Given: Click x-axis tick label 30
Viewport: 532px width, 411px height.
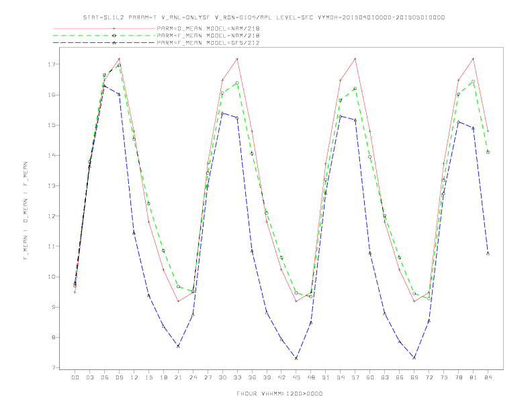Looking at the screenshot, I should [x=222, y=377].
